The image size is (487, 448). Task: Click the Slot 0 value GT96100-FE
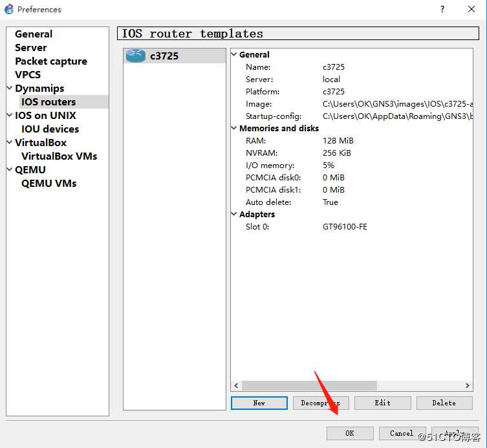345,227
